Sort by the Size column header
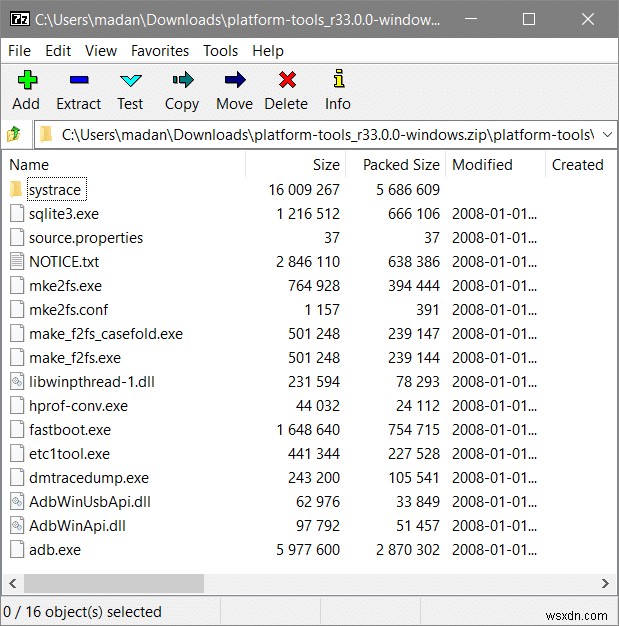This screenshot has width=619, height=626. 295,164
